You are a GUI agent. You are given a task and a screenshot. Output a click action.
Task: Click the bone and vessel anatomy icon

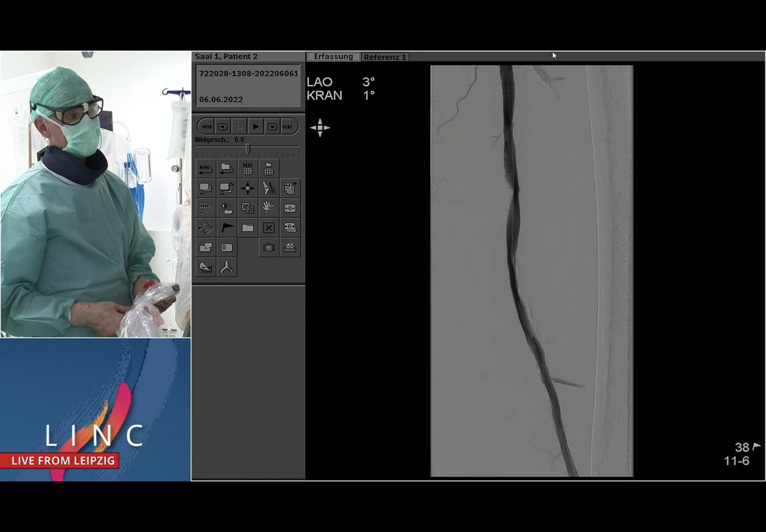coord(269,188)
